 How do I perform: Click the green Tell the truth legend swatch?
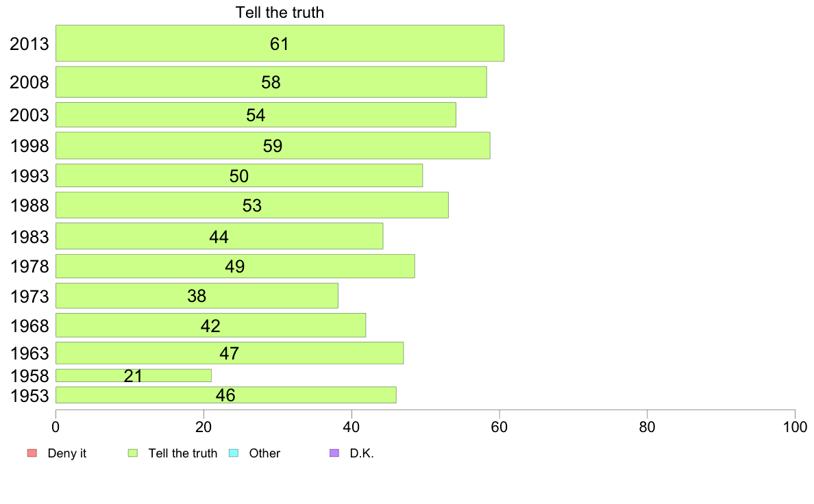(133, 453)
